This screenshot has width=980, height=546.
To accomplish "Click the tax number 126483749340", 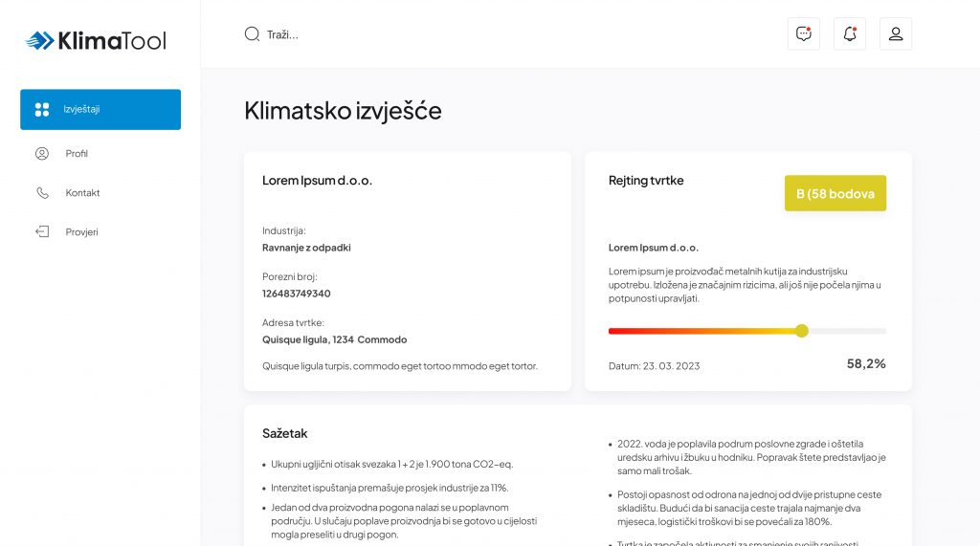I will tap(296, 294).
